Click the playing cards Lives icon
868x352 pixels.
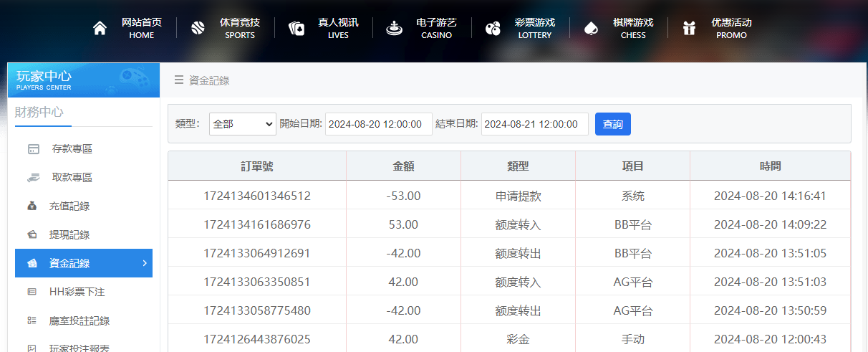296,28
